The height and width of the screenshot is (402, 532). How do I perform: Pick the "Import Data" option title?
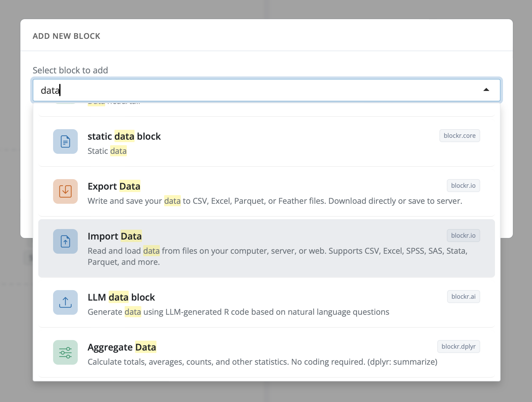[x=114, y=236]
